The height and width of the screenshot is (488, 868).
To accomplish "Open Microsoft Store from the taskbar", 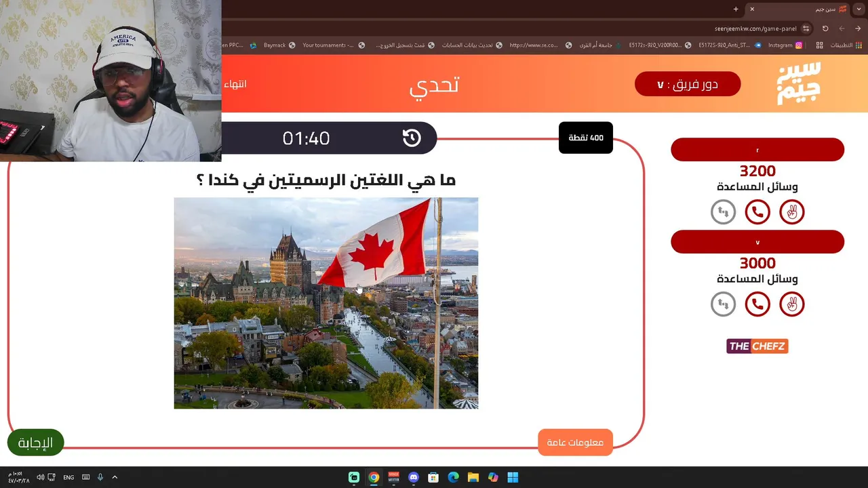I will click(433, 477).
